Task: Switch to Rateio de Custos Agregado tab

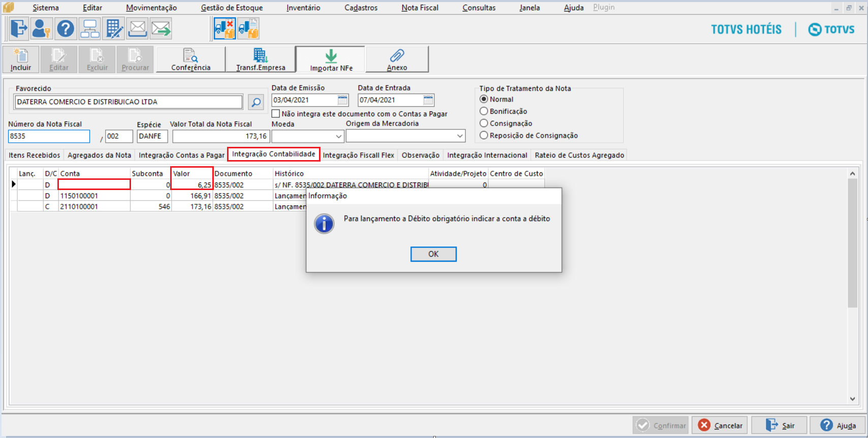Action: pos(580,155)
